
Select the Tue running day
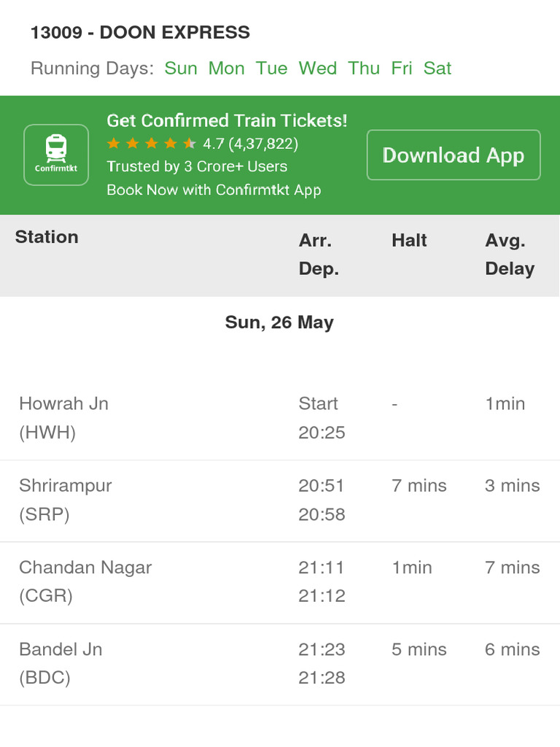click(271, 69)
